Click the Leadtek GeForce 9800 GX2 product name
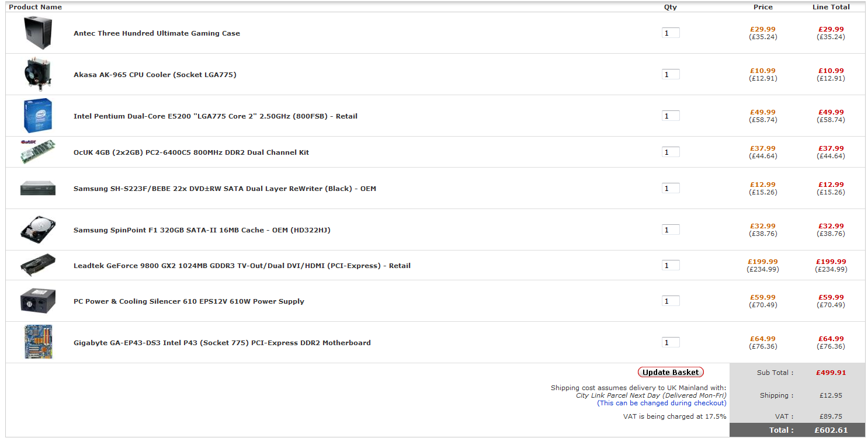 pyautogui.click(x=242, y=266)
